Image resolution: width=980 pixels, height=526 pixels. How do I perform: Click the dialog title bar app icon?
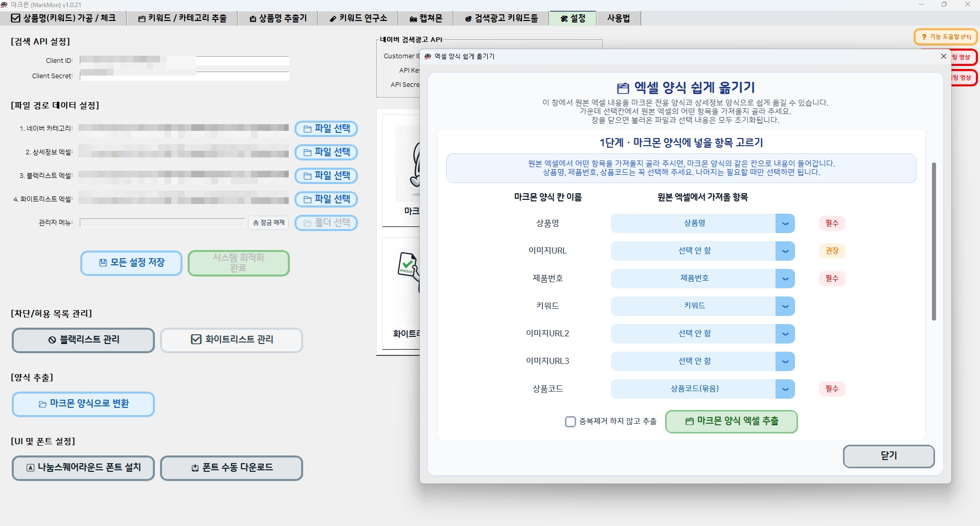(428, 56)
